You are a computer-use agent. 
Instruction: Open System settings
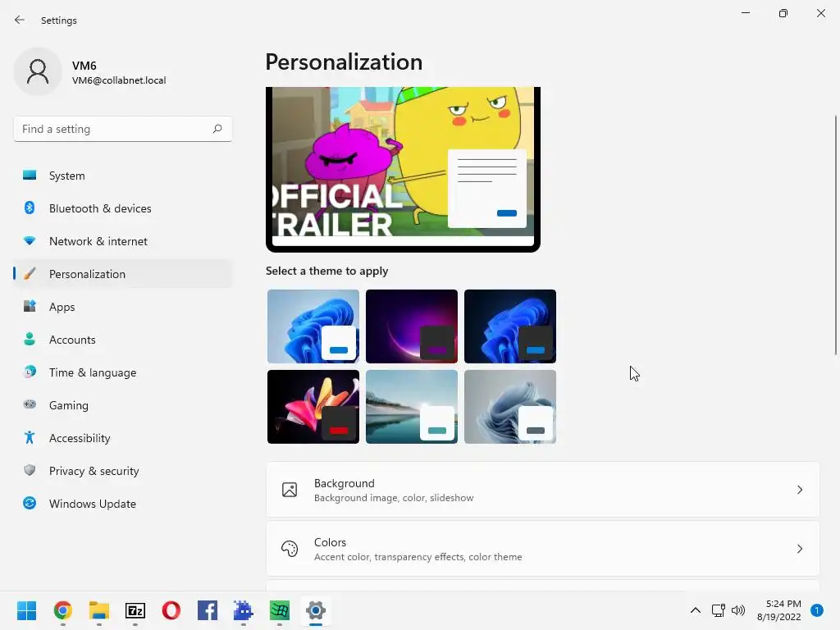(x=123, y=176)
